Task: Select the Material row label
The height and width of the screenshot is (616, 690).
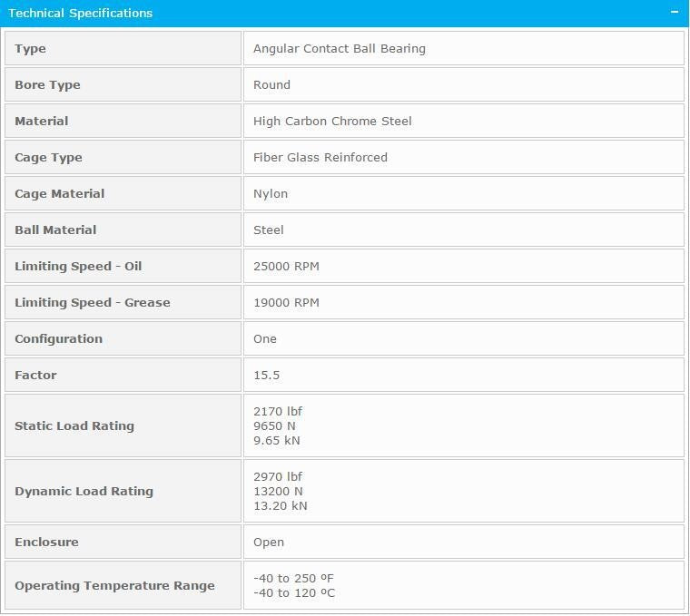Action: click(x=42, y=121)
